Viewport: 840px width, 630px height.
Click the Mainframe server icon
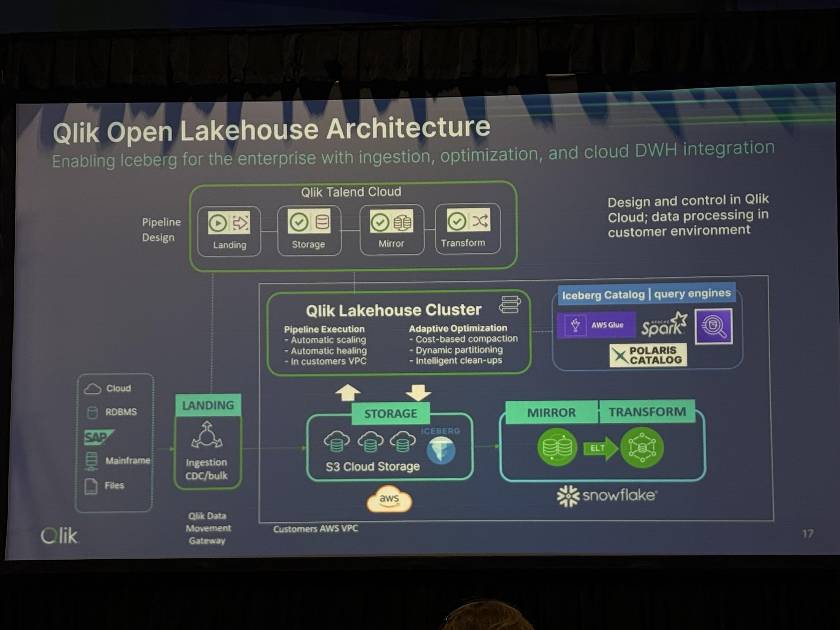point(91,462)
